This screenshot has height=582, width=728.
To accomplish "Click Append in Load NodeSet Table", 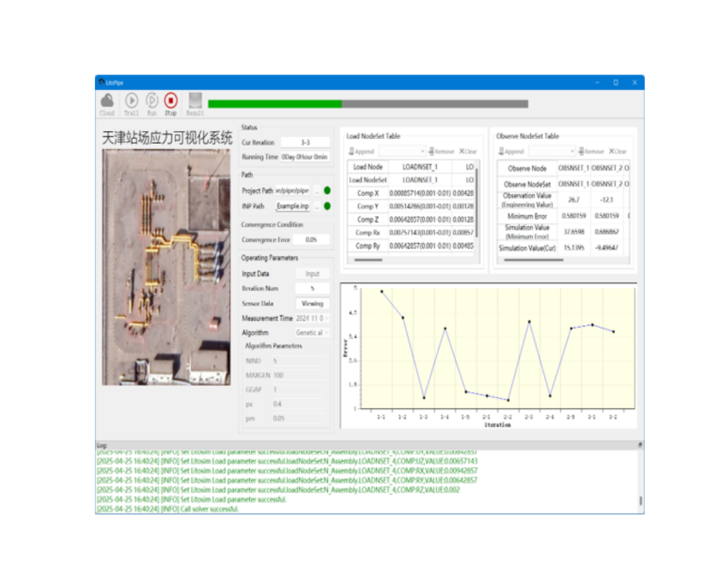I will [361, 151].
